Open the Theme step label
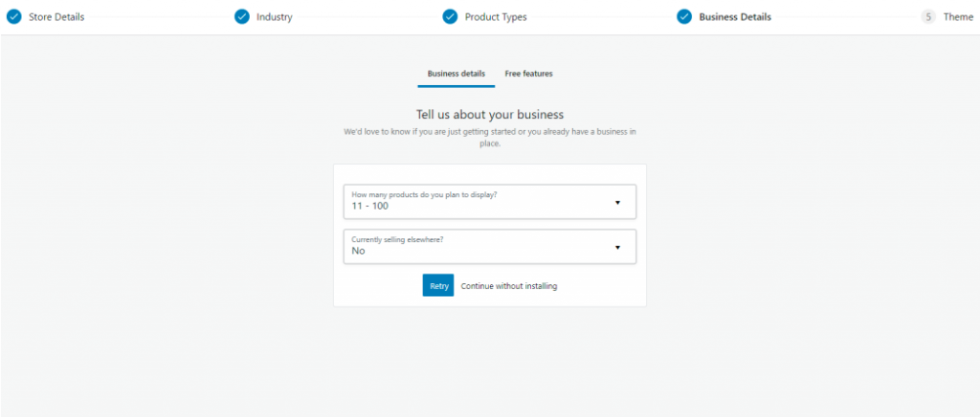The width and height of the screenshot is (980, 417). coord(958,17)
